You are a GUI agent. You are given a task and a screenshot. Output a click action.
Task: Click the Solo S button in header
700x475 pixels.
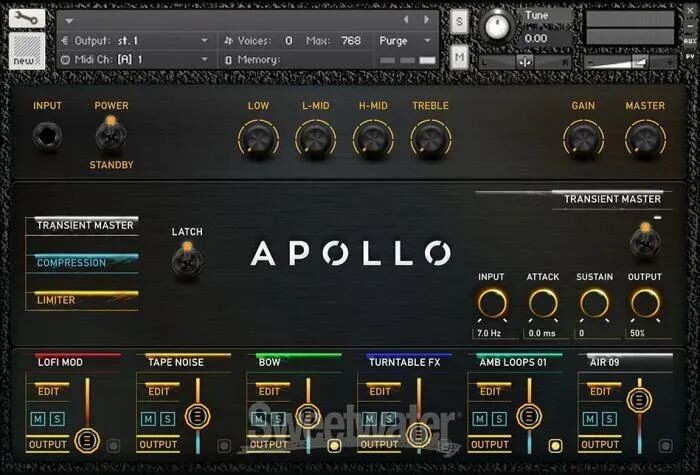(459, 22)
